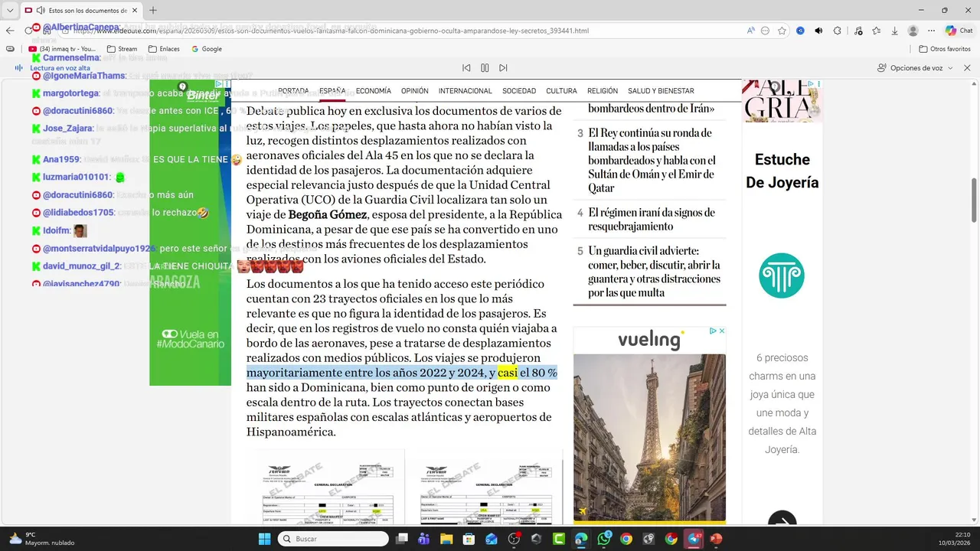
Task: Go to the PORTADA section
Action: coord(293,91)
